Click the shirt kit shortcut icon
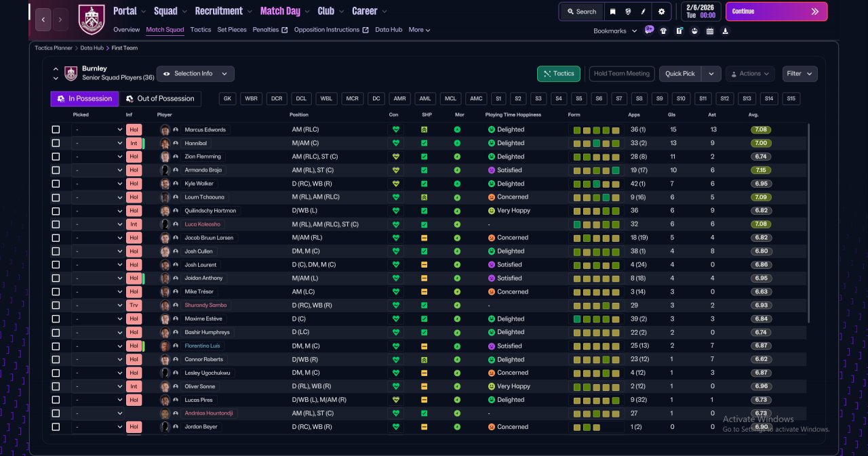This screenshot has height=456, width=868. [663, 30]
